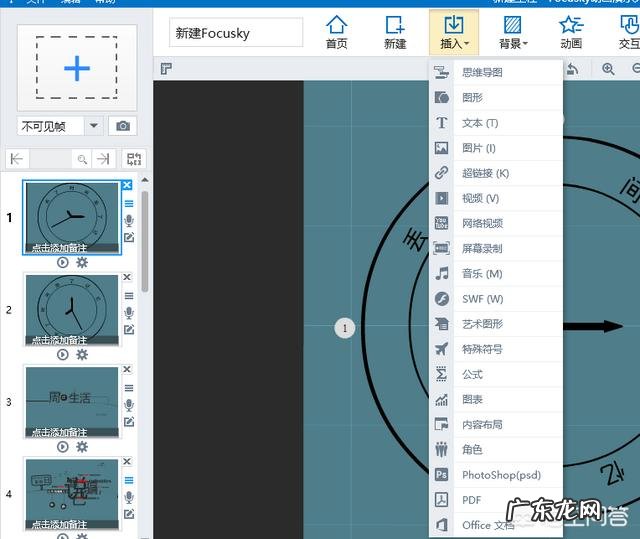Choose PhotoShop(psd) import option
This screenshot has width=640, height=539.
[501, 475]
